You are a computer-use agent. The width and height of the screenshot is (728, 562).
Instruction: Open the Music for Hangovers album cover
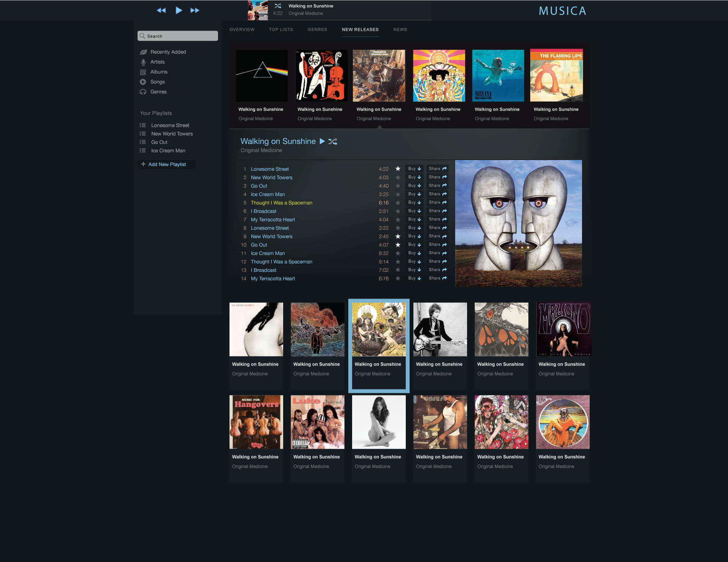pos(256,422)
